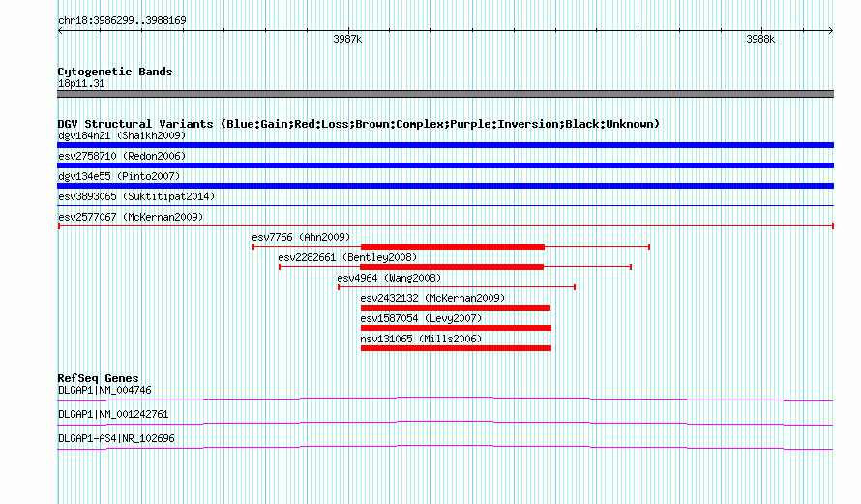Click the magenta line under DLGAP1|NM_001242761
Screen dimensions: 861x504
[x=445, y=423]
